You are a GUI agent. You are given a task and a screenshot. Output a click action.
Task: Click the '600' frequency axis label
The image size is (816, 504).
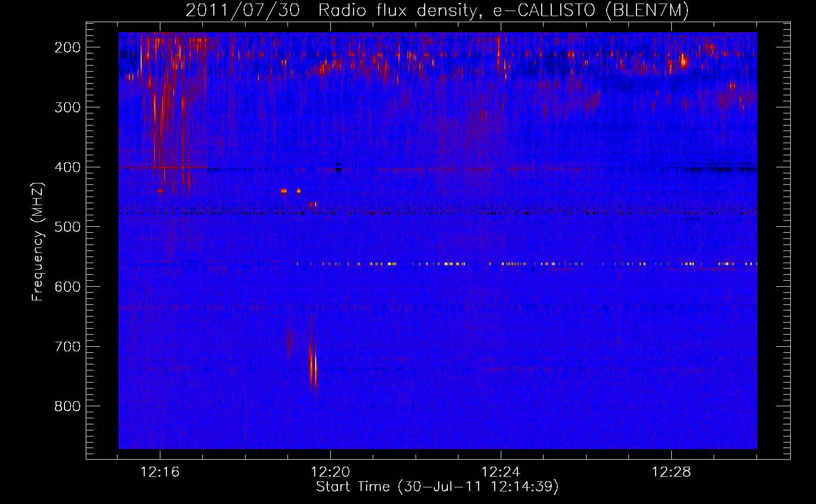[68, 287]
